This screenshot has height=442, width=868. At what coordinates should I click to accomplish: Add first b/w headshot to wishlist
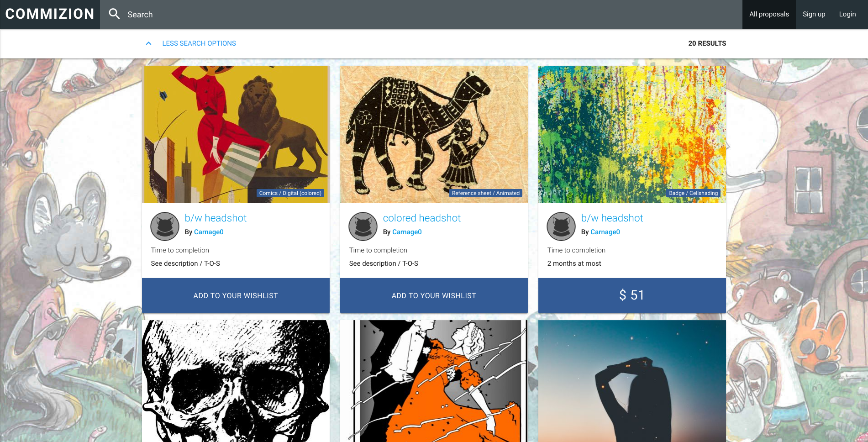(x=236, y=295)
